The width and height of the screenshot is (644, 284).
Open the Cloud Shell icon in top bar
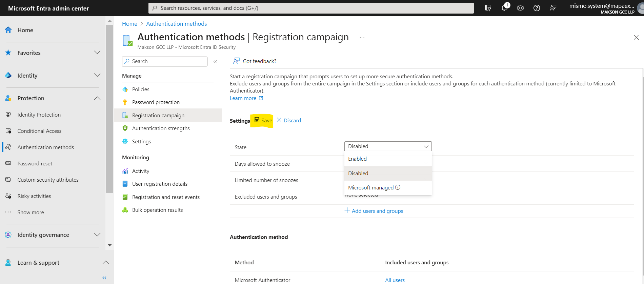(488, 8)
